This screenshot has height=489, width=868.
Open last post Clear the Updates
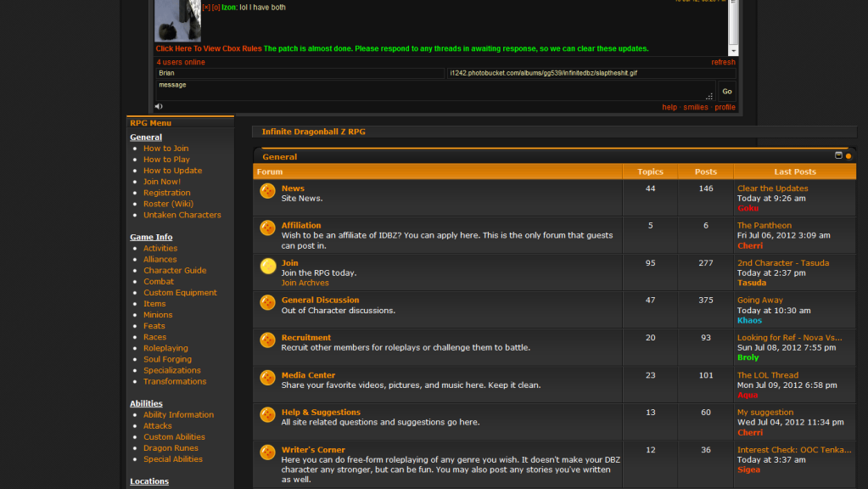click(773, 188)
